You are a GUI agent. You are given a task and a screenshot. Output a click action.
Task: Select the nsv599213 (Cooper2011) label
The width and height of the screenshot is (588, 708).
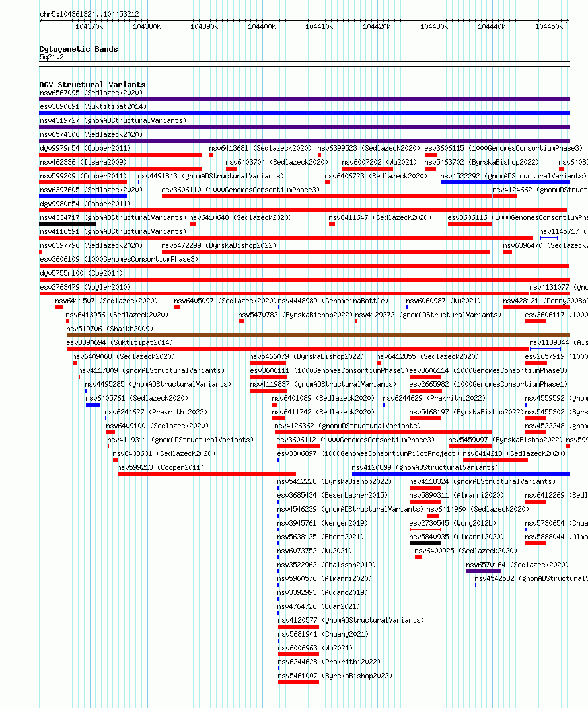click(x=161, y=468)
